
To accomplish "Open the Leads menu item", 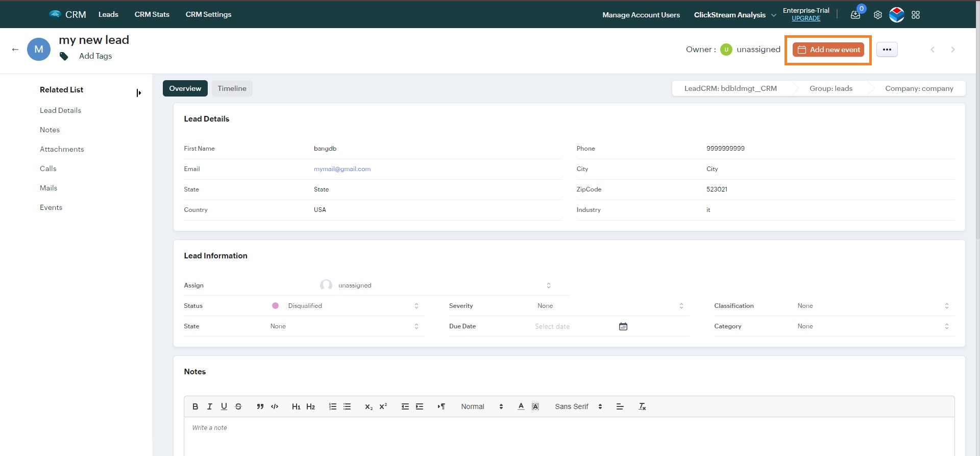I will pyautogui.click(x=108, y=14).
